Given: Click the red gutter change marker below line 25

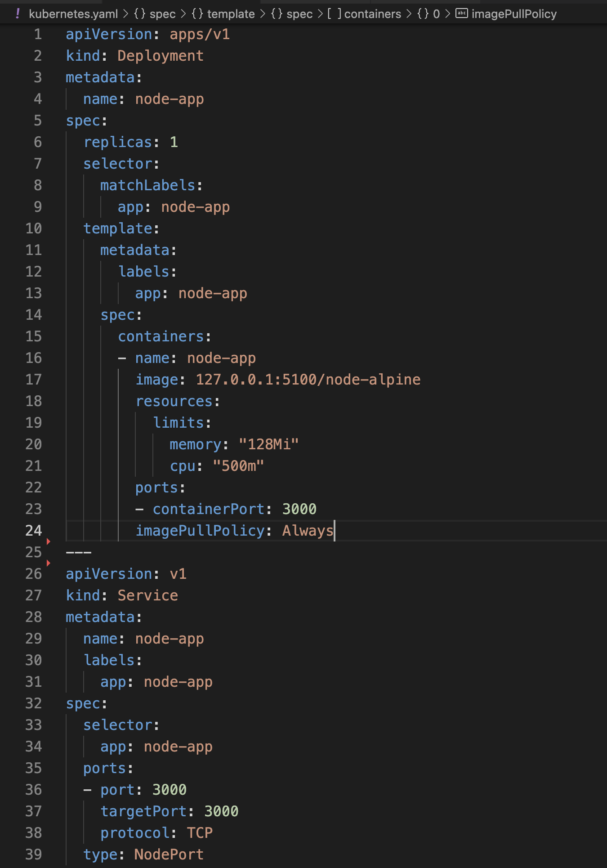Looking at the screenshot, I should [x=48, y=563].
